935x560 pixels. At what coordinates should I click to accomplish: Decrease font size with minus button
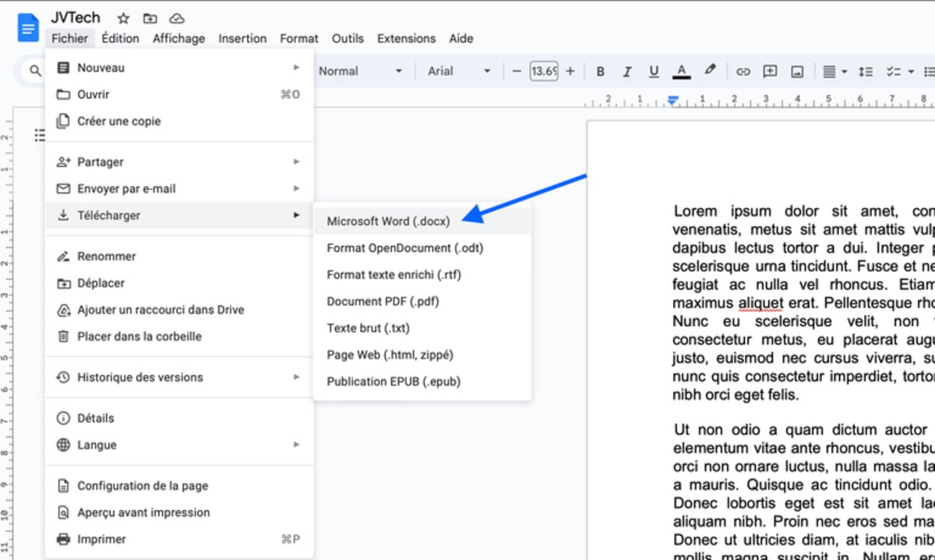pos(517,72)
